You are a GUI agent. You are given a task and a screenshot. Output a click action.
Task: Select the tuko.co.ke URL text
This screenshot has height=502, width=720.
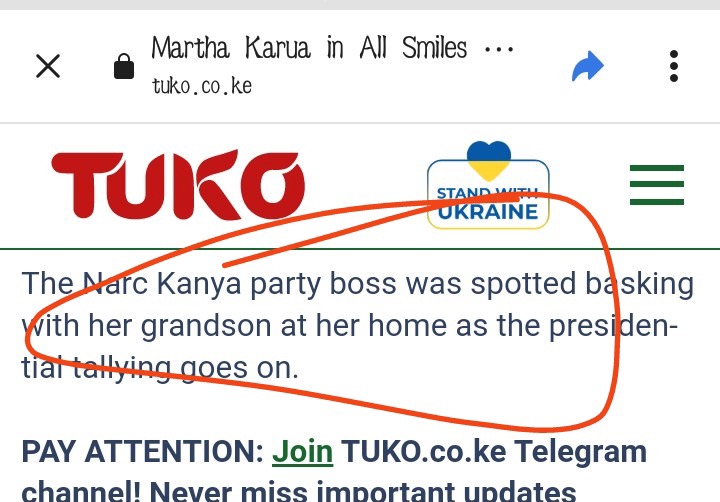[x=202, y=86]
